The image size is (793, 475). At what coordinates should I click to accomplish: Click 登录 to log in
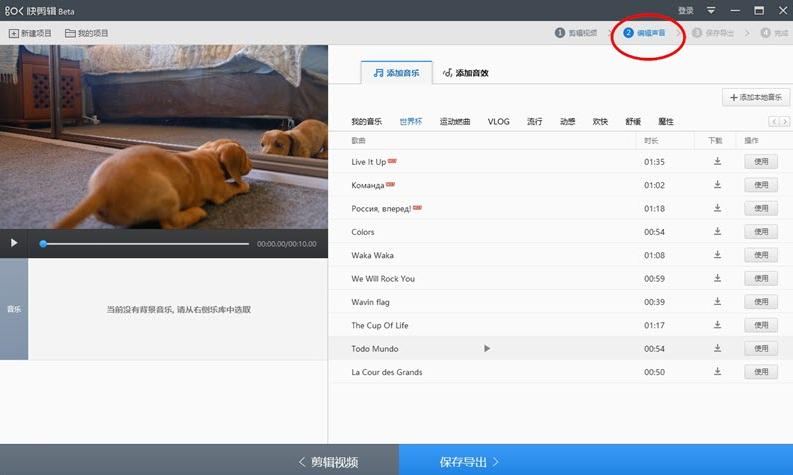click(x=685, y=10)
